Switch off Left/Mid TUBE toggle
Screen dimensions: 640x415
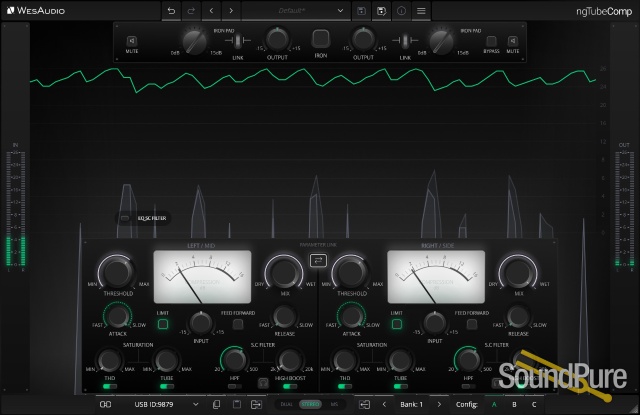[x=167, y=386]
